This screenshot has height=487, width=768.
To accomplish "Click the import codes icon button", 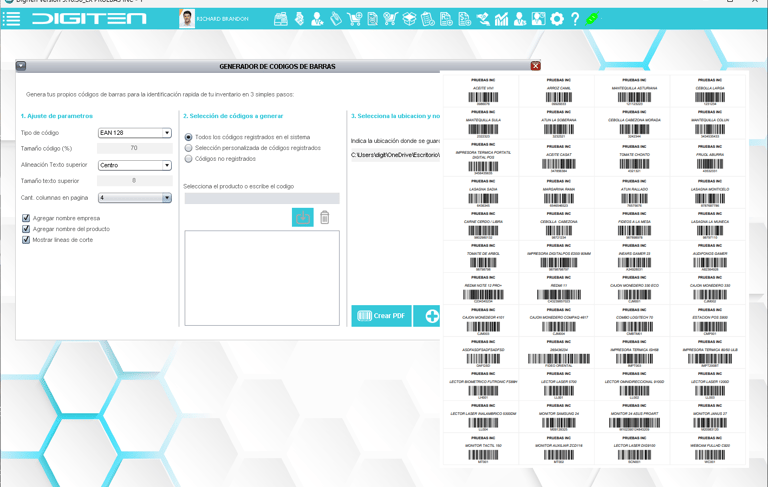I will pos(303,218).
